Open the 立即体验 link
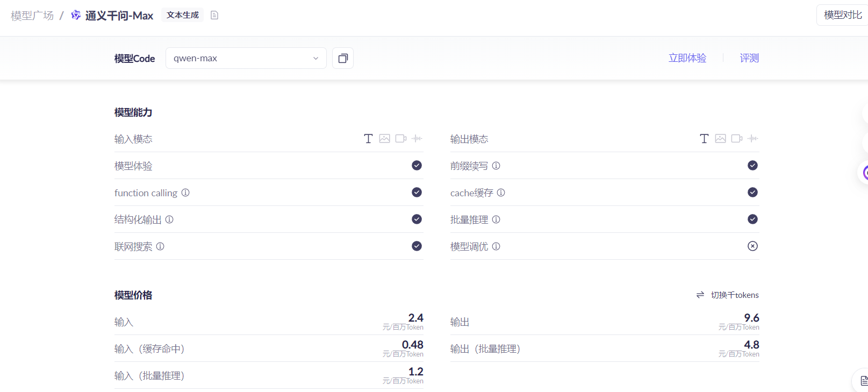The height and width of the screenshot is (392, 868). tap(687, 58)
